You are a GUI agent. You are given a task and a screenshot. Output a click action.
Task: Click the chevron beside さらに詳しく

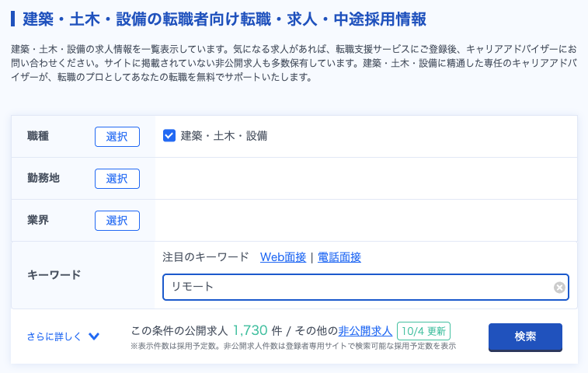click(94, 337)
